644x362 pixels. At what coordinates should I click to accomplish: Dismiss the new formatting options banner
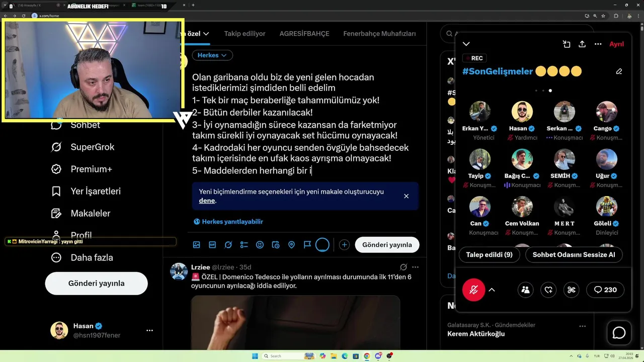point(406,196)
